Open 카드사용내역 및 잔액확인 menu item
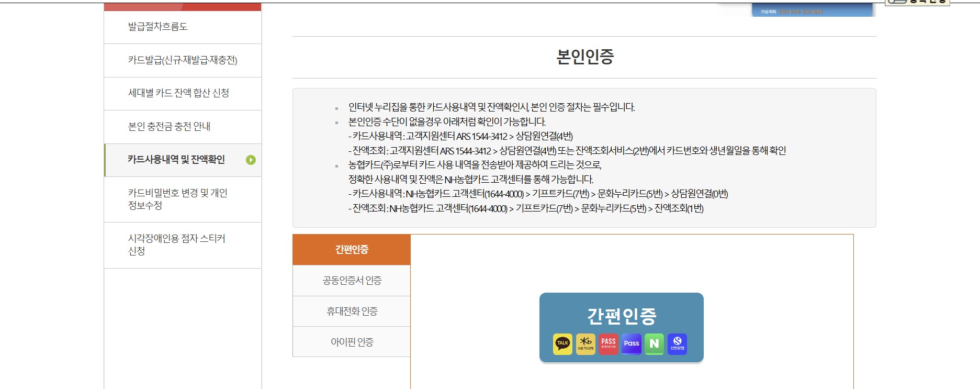This screenshot has width=980, height=389. (183, 160)
